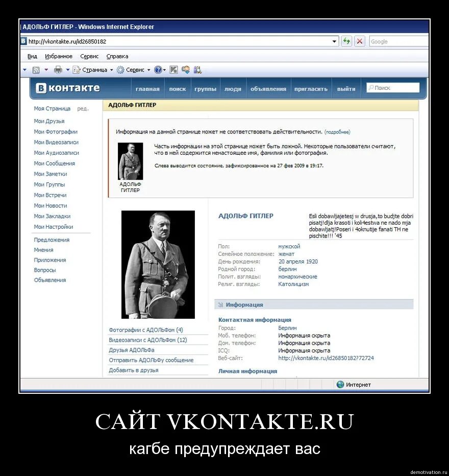The width and height of the screenshot is (449, 476).
Task: Open Мои Заметки
Action: pos(51,174)
